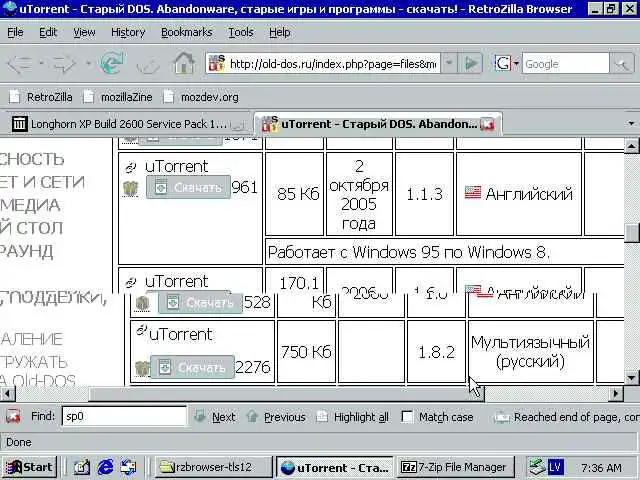The height and width of the screenshot is (480, 640).
Task: Open the mozdev.org bookmark
Action: tap(201, 97)
